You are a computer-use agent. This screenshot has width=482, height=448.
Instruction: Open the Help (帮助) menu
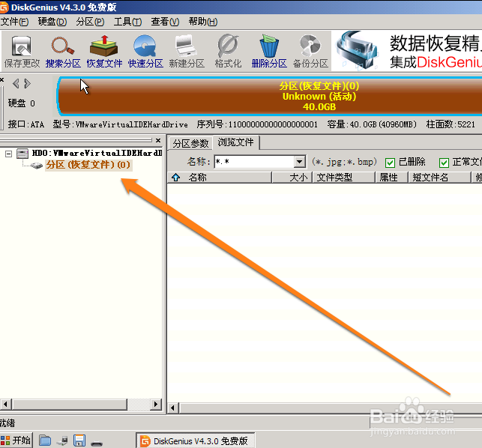tap(203, 22)
